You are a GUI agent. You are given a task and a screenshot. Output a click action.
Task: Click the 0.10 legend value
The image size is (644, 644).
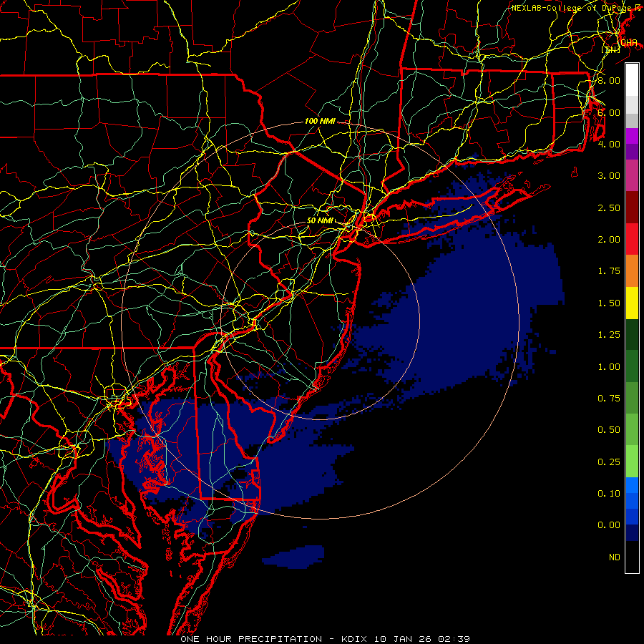click(609, 494)
